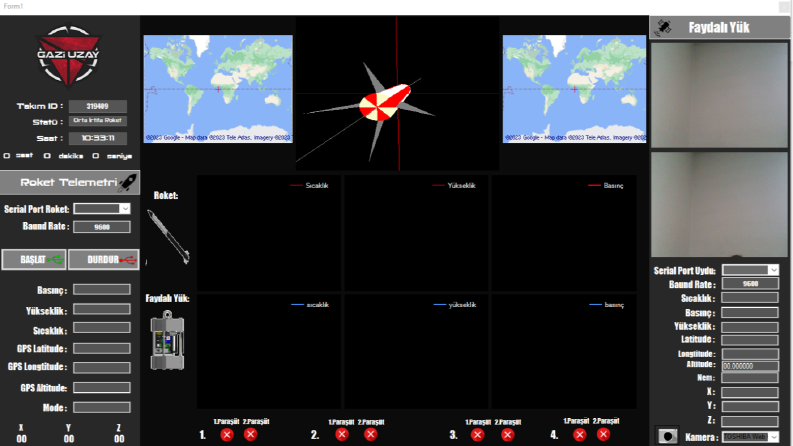Screen dimensions: 793x446
Task: Click the Form1 window title text
Action: tap(13, 6)
